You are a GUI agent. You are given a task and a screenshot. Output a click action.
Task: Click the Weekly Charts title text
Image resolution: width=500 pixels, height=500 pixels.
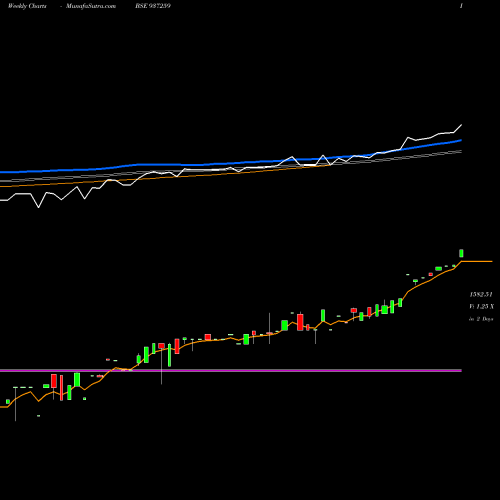point(27,6)
